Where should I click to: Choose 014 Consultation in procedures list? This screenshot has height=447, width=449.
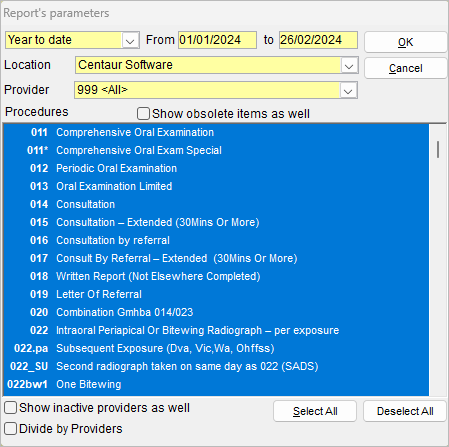(216, 204)
